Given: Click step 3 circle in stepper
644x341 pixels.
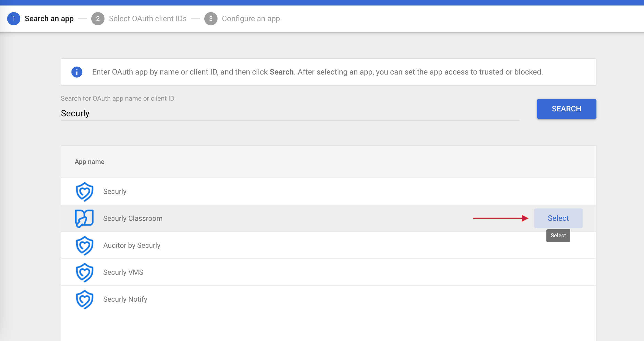Looking at the screenshot, I should coord(211,19).
